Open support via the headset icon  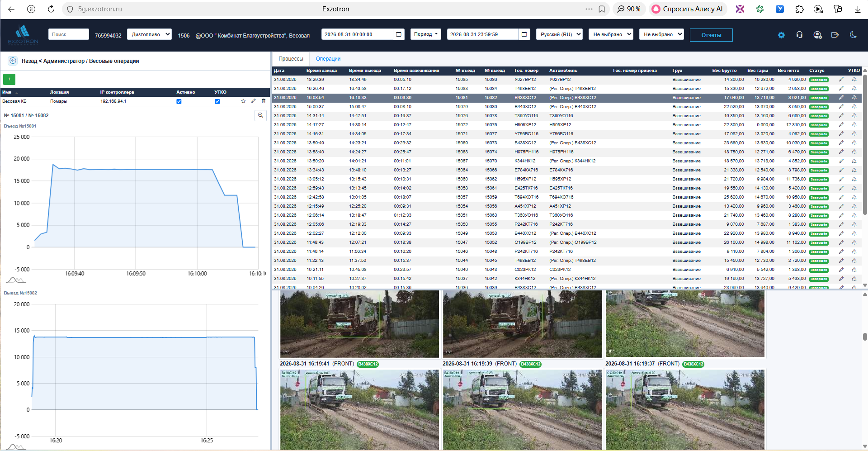[799, 35]
